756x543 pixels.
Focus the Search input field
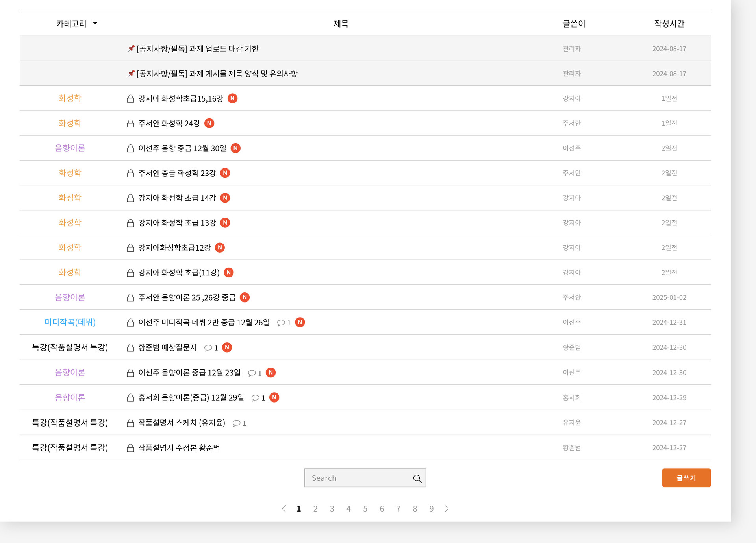tap(365, 478)
